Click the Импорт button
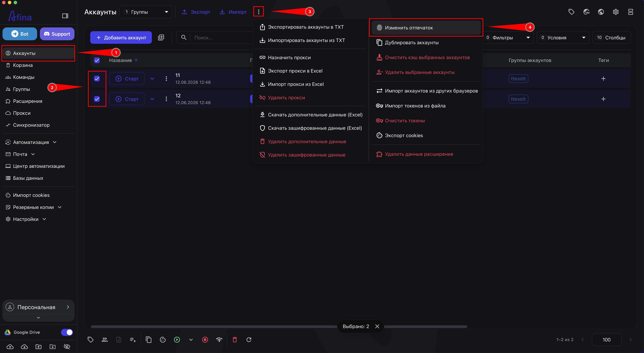This screenshot has width=644, height=353. point(233,12)
